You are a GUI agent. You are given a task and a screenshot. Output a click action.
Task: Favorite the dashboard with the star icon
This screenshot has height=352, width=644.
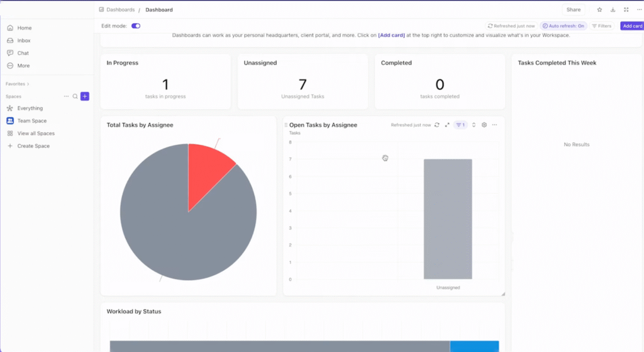tap(599, 10)
